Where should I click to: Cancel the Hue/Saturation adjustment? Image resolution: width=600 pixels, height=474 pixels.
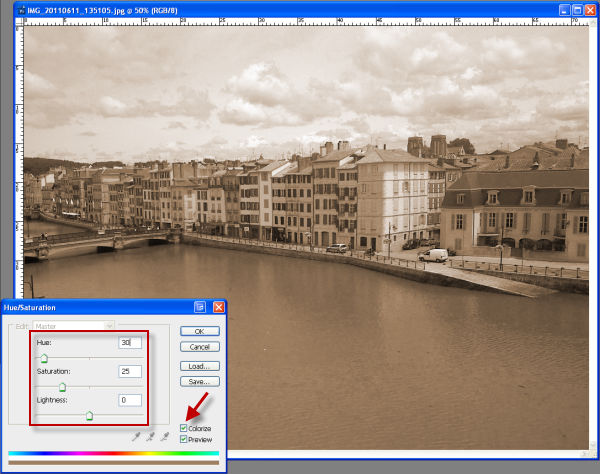(x=199, y=346)
